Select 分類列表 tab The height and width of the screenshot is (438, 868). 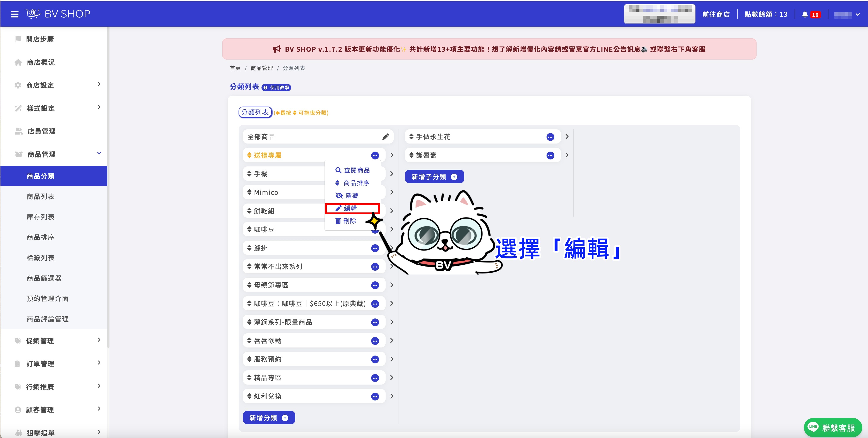[255, 112]
